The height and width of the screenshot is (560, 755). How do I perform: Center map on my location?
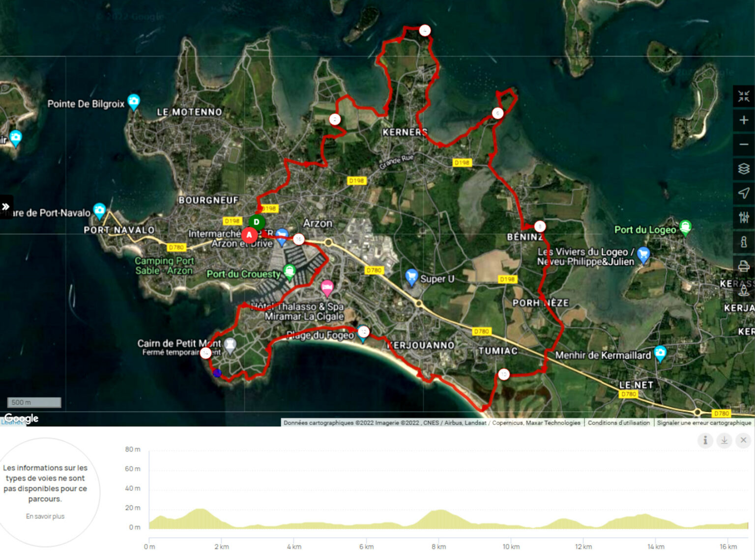[x=743, y=193]
